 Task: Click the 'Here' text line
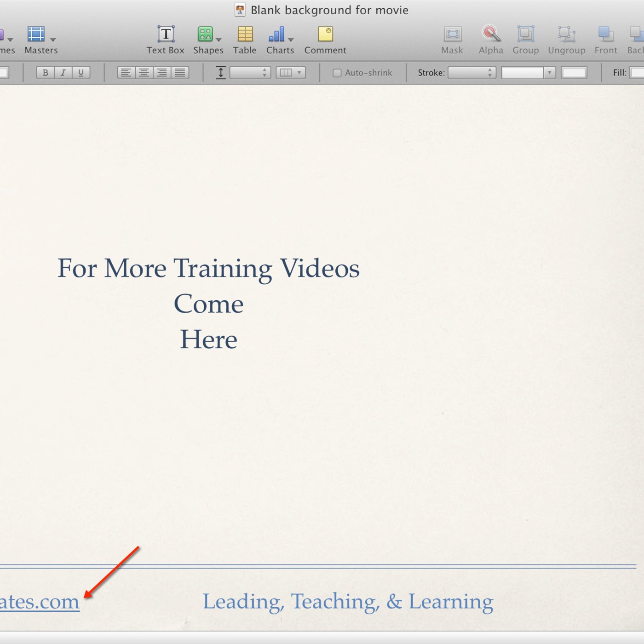click(208, 339)
